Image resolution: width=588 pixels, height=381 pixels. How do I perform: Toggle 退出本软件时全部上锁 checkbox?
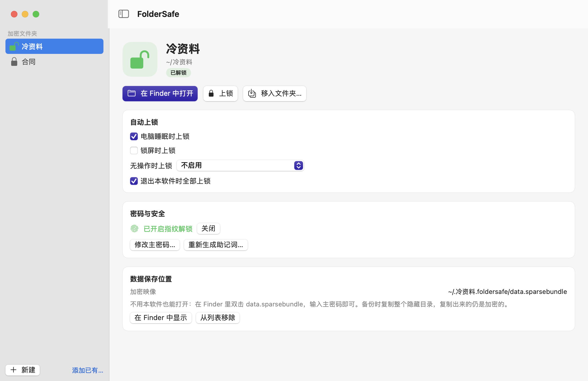pyautogui.click(x=134, y=181)
